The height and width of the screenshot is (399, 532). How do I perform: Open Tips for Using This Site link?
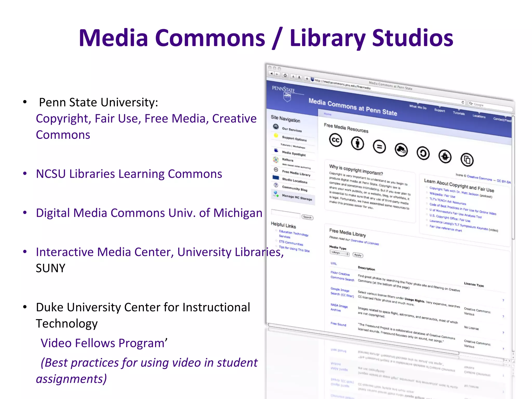point(294,249)
